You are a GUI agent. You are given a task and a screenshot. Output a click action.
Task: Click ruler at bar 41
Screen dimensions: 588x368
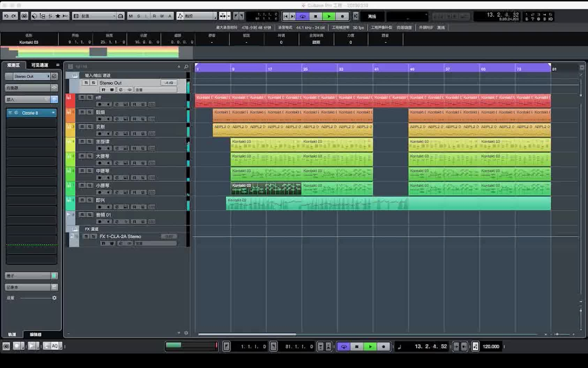pos(377,69)
